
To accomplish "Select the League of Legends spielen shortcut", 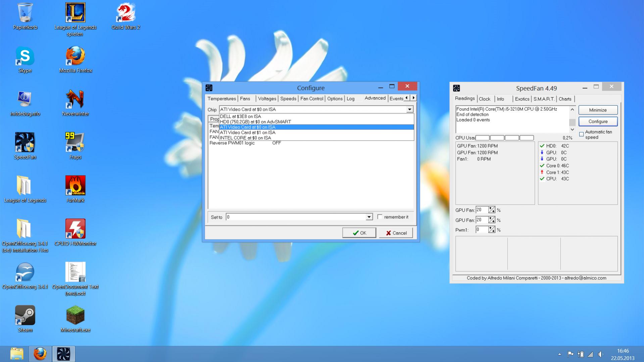I will 75,19.
